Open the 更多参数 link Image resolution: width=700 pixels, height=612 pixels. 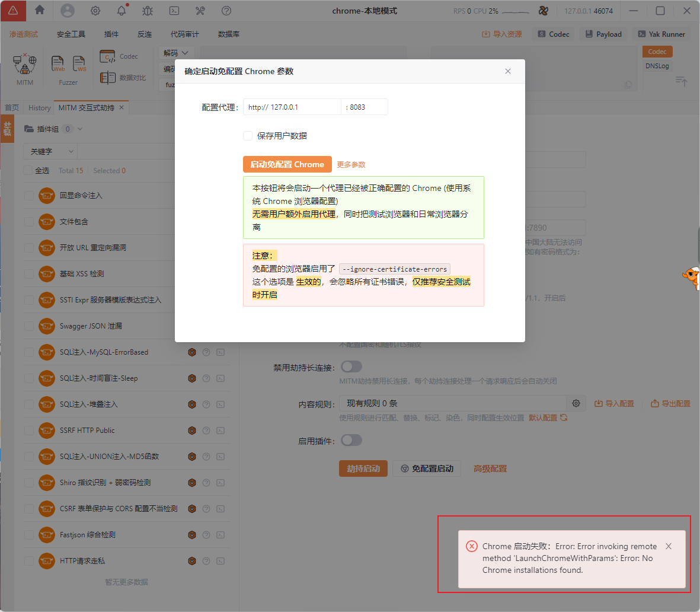point(351,164)
